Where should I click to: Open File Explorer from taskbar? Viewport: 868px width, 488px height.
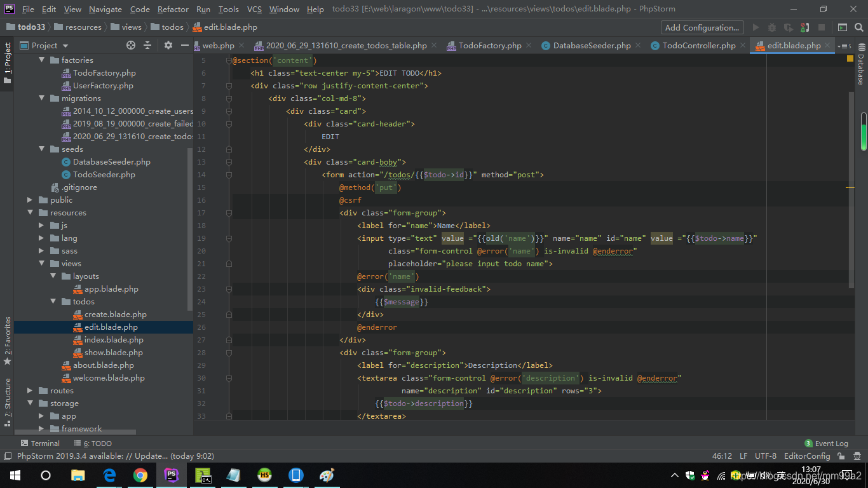pos(78,475)
